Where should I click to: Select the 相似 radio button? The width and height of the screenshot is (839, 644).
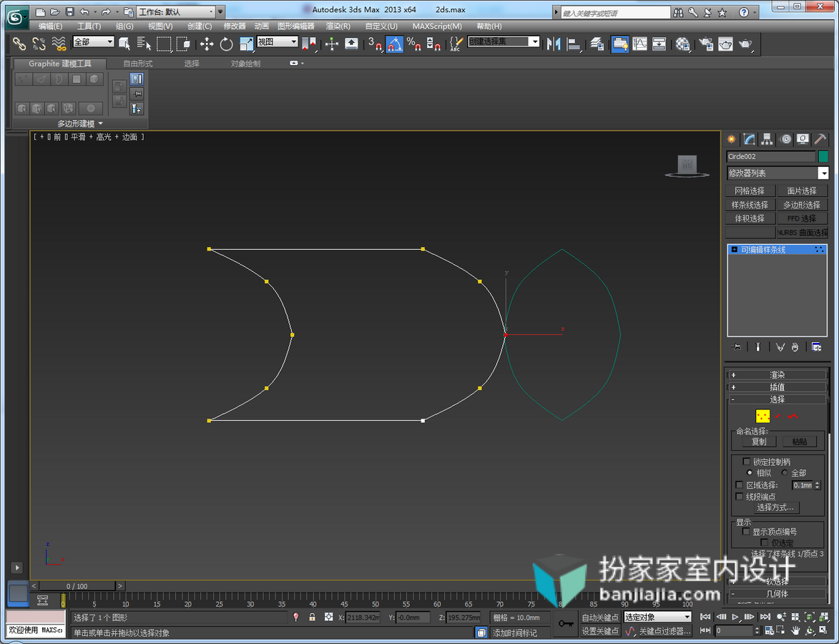(x=750, y=472)
